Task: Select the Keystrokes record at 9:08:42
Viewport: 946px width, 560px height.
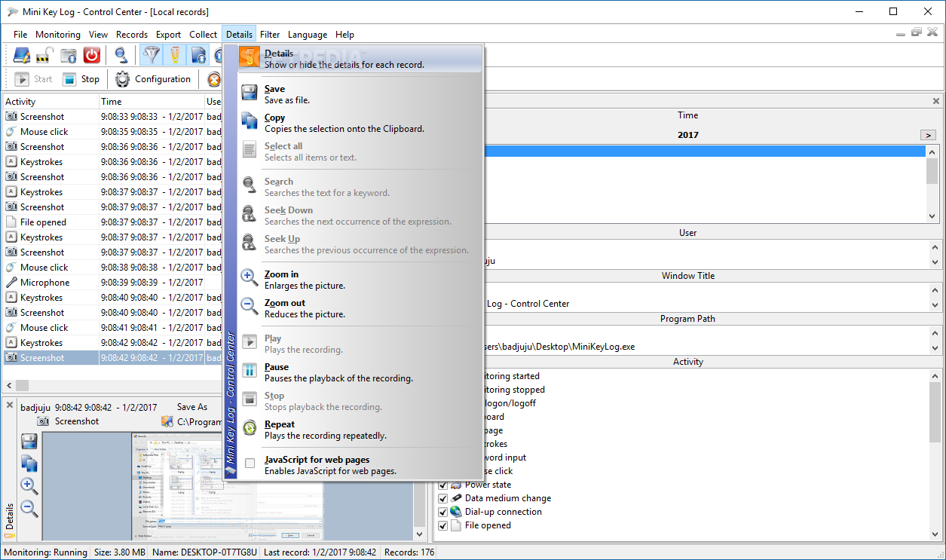Action: pyautogui.click(x=112, y=343)
